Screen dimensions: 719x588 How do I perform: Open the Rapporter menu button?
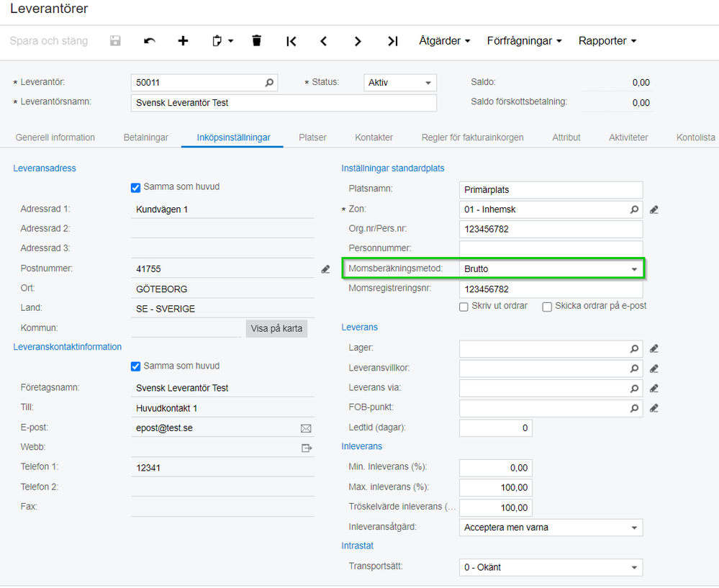(x=607, y=41)
